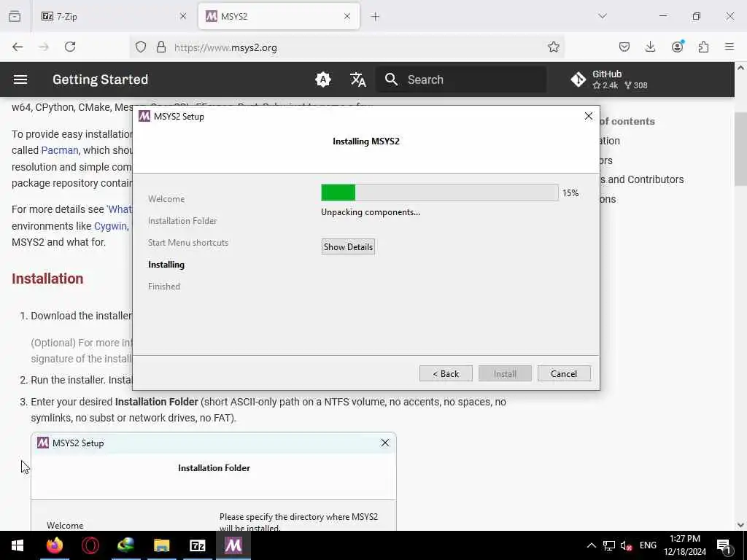Image resolution: width=747 pixels, height=560 pixels.
Task: Expand the list all tabs chevron
Action: pos(603,16)
